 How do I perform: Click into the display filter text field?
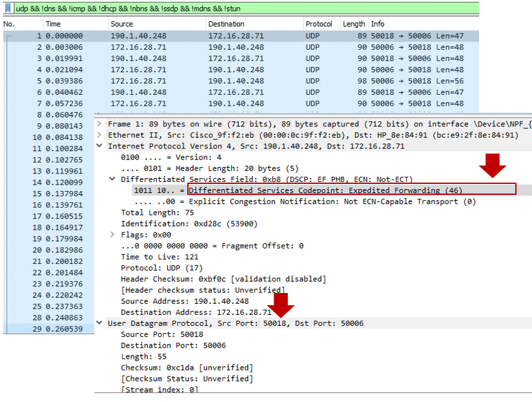(x=258, y=8)
